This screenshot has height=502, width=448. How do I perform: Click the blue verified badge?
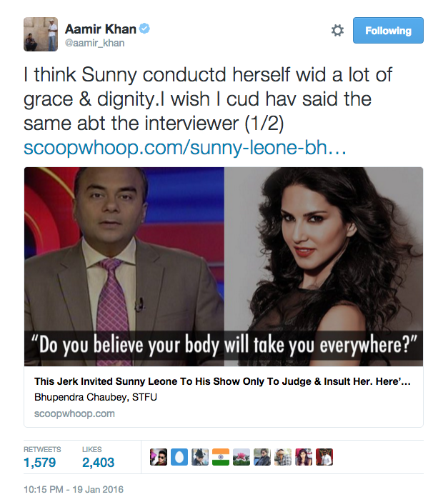(x=145, y=29)
